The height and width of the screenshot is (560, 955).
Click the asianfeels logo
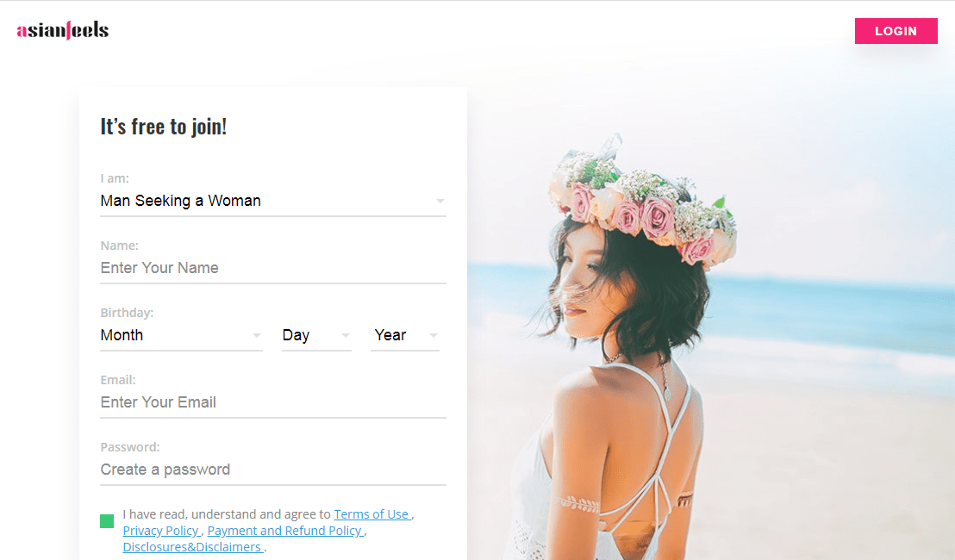click(x=63, y=30)
